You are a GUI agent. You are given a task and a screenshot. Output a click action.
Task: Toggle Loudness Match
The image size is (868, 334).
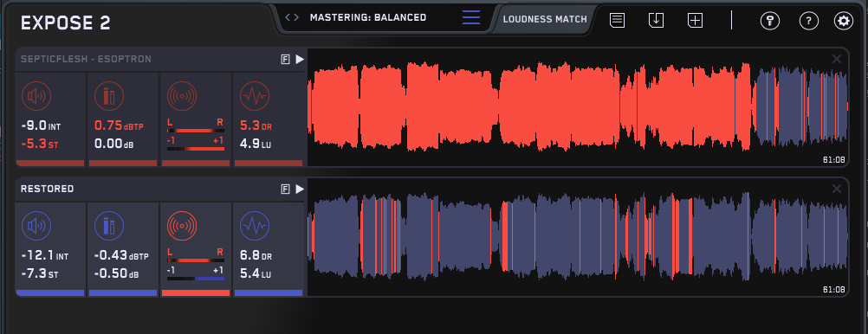tap(545, 19)
